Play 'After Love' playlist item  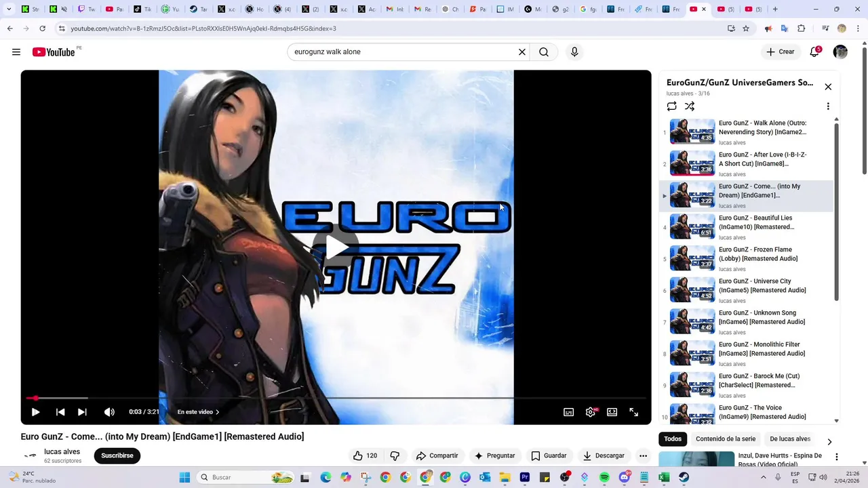746,164
